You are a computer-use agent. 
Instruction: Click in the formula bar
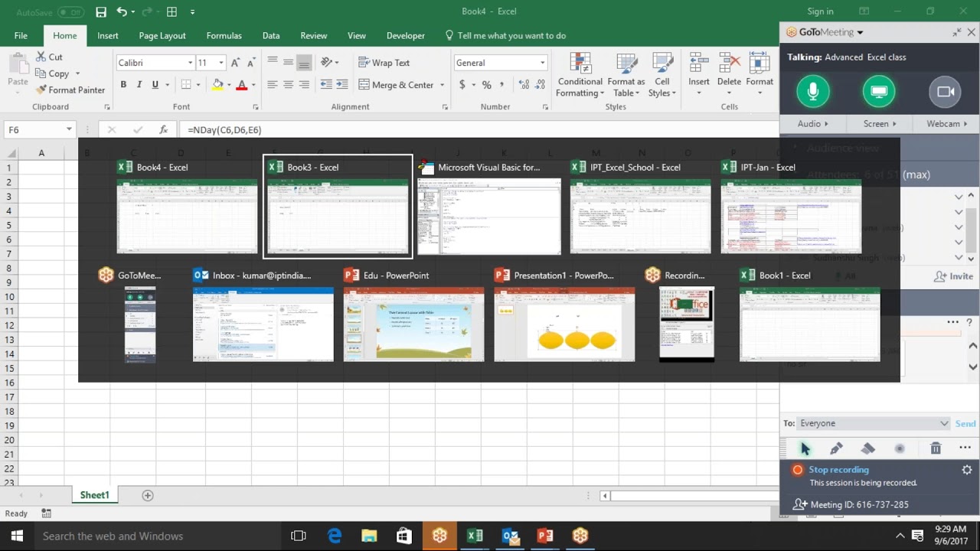click(479, 130)
